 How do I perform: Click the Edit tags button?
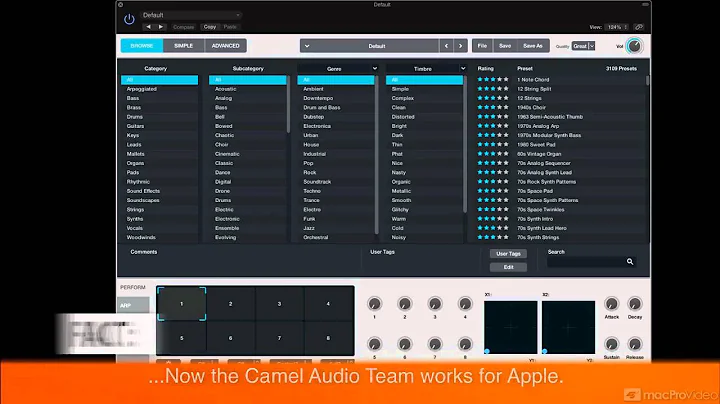pos(508,267)
